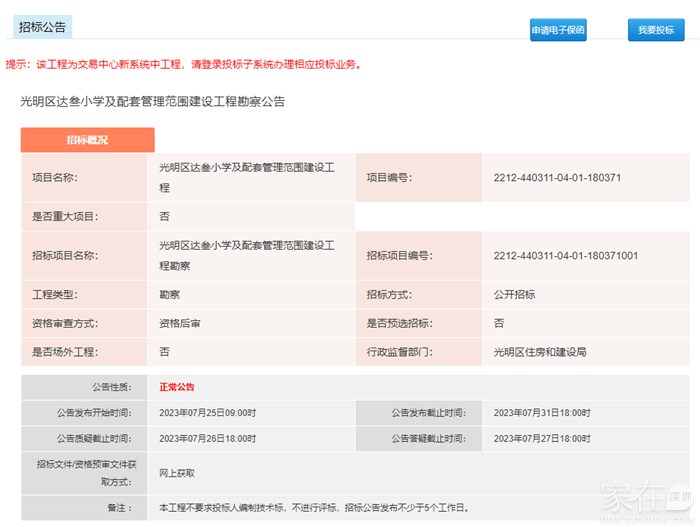Click the 勘察公告 announcement title heading
The height and width of the screenshot is (527, 700).
coord(153,102)
